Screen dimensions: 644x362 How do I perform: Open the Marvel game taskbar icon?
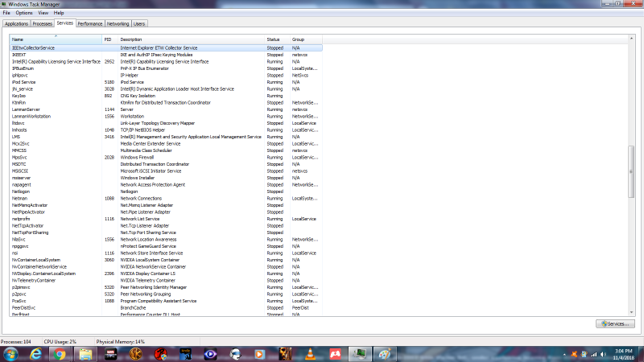click(x=110, y=354)
